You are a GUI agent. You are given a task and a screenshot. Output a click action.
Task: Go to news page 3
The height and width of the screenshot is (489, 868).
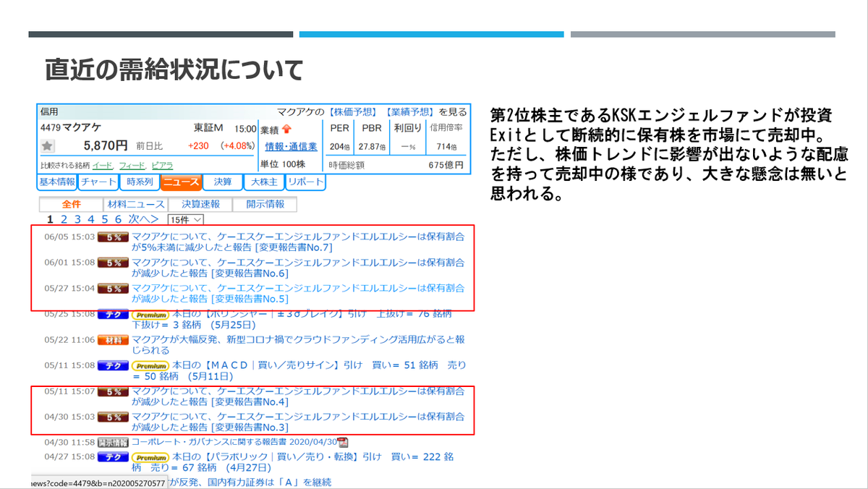pos(77,218)
